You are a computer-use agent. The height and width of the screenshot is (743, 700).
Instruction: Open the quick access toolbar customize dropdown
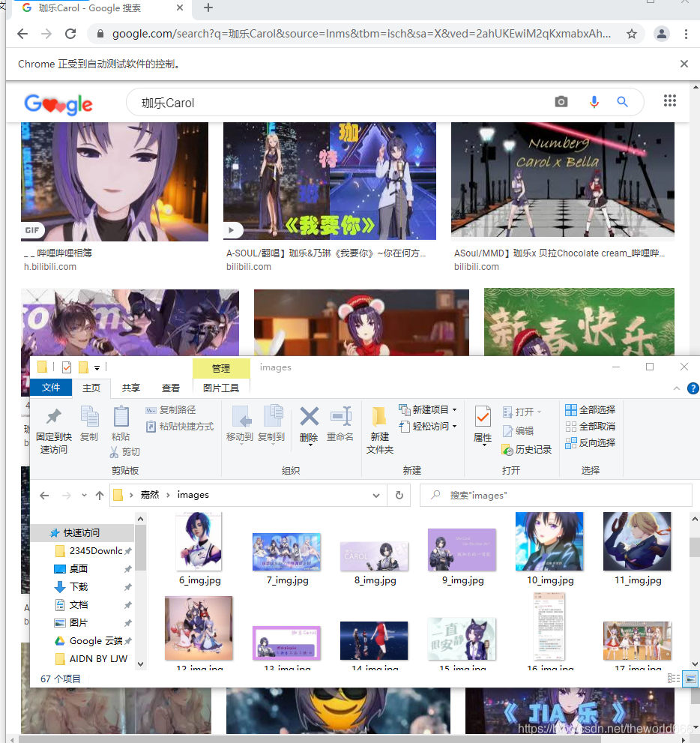tap(97, 367)
